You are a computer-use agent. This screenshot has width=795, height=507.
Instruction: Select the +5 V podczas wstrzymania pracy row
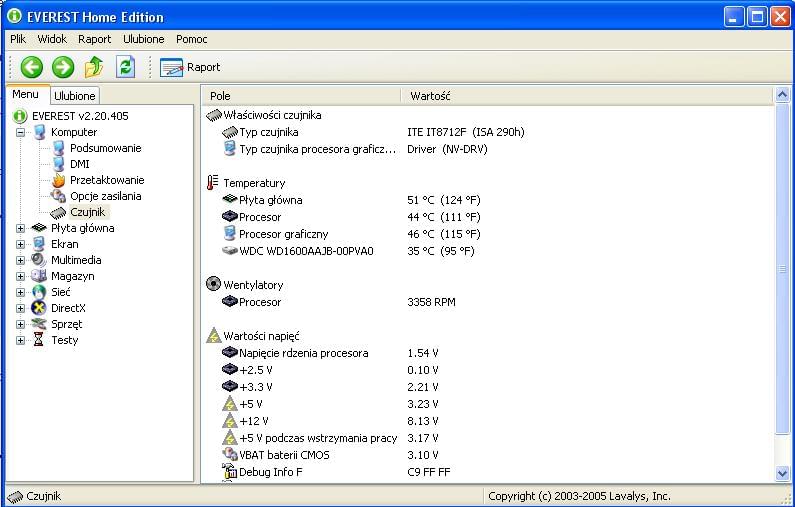(x=331, y=438)
